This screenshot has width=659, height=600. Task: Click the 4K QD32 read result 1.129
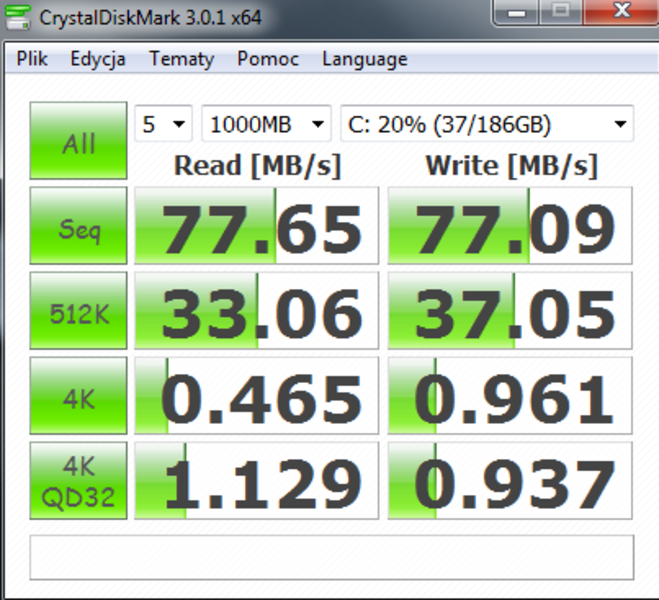pyautogui.click(x=256, y=481)
